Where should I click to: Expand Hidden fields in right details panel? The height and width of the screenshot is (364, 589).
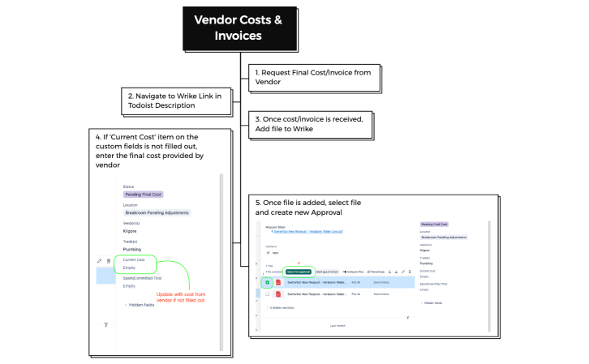438,302
